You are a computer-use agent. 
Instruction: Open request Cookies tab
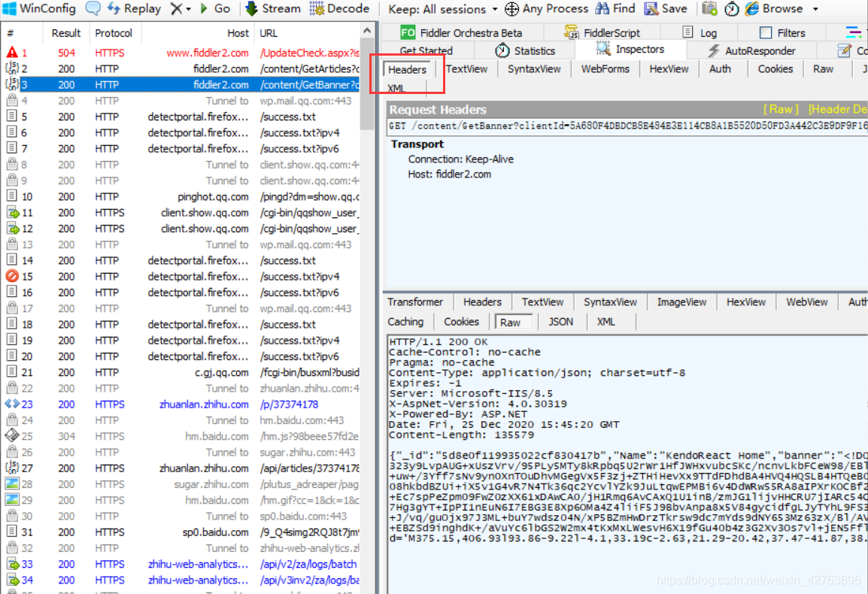point(775,69)
